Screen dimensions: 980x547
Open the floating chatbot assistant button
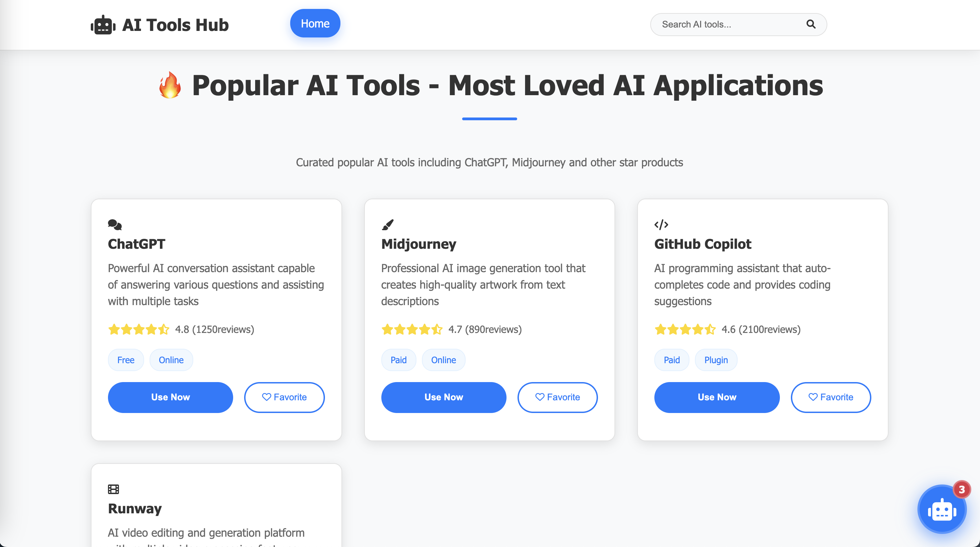[941, 509]
